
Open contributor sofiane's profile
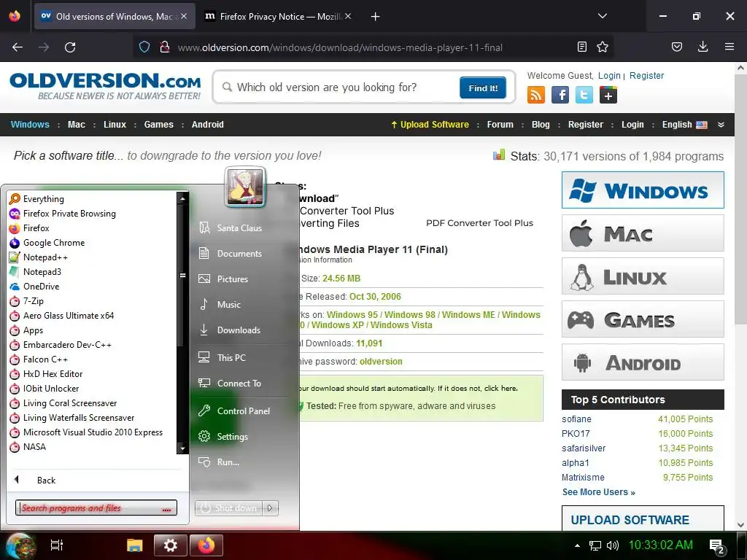(576, 419)
